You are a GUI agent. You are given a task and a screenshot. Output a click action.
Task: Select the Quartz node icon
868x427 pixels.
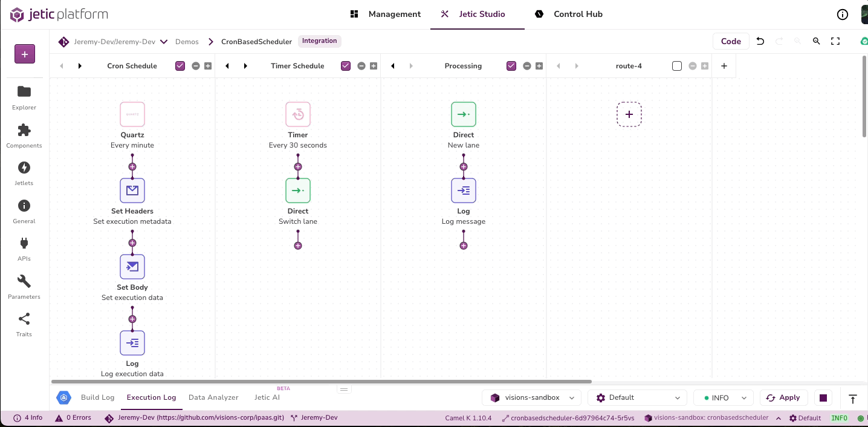click(132, 114)
